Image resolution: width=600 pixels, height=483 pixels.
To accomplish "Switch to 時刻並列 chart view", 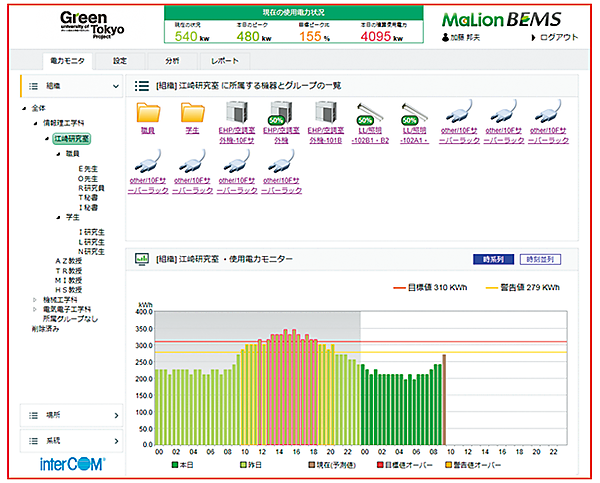I will 540,259.
